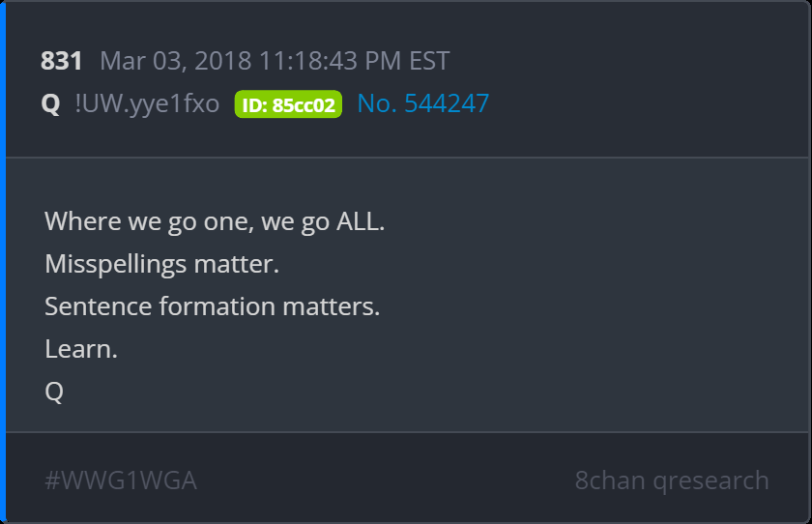Click the 8chan qresearch board label
This screenshot has height=524, width=812.
[x=672, y=481]
